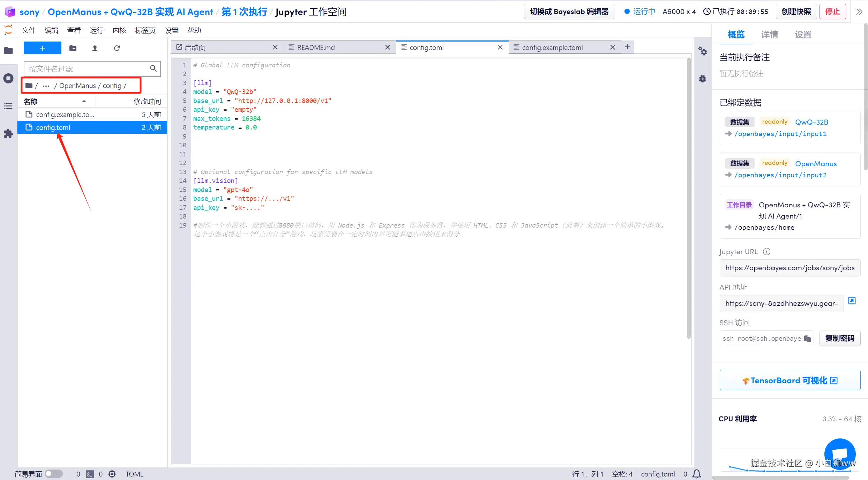Switch to the README.md tab
The height and width of the screenshot is (480, 868).
[316, 47]
